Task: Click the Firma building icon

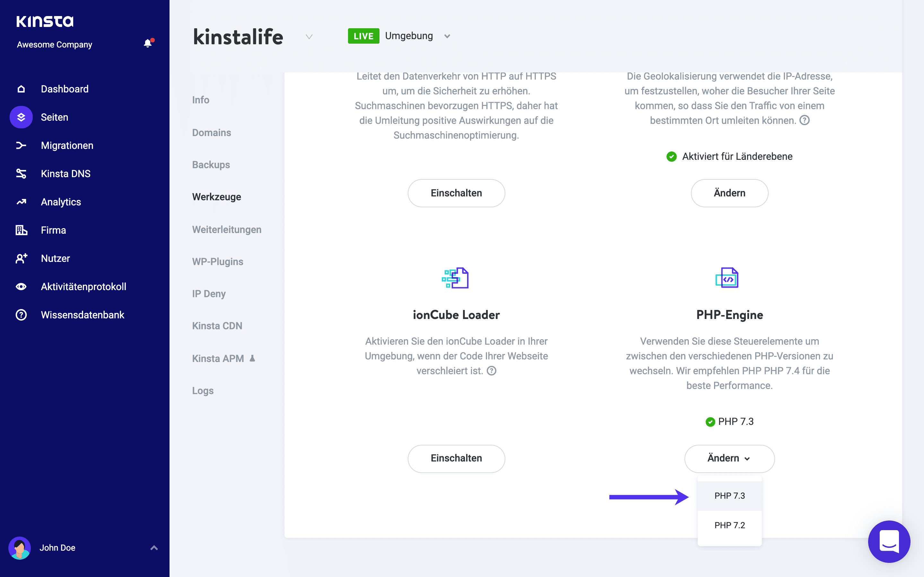Action: point(21,230)
